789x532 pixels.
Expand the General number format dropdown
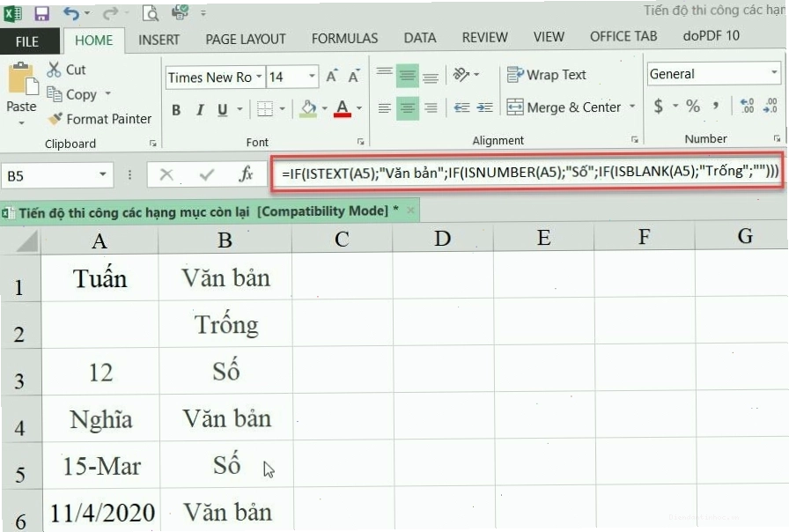pyautogui.click(x=774, y=73)
